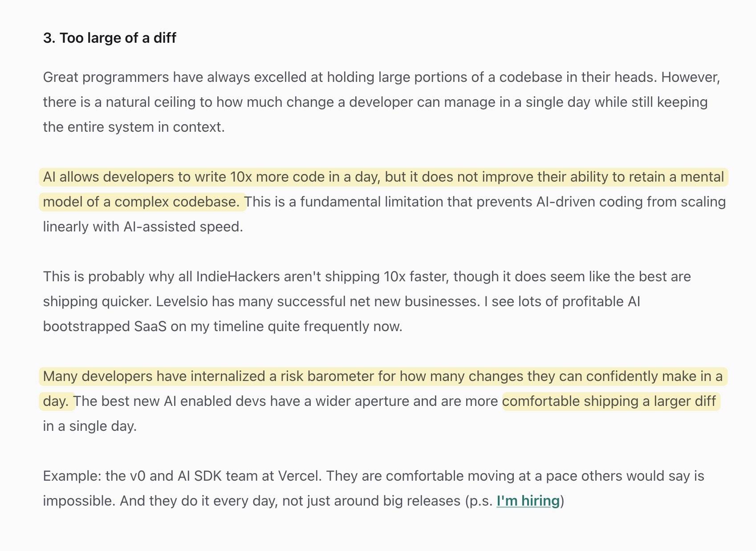Click the "3. Too large of a diff" heading
Viewport: 756px width, 551px height.
coord(110,38)
